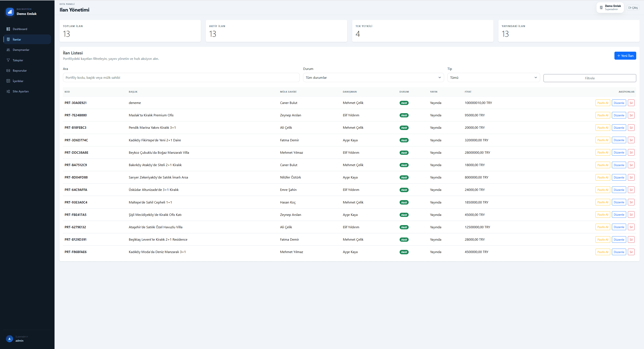Click the Talepler funnel icon
This screenshot has height=349, width=644.
coord(8,60)
